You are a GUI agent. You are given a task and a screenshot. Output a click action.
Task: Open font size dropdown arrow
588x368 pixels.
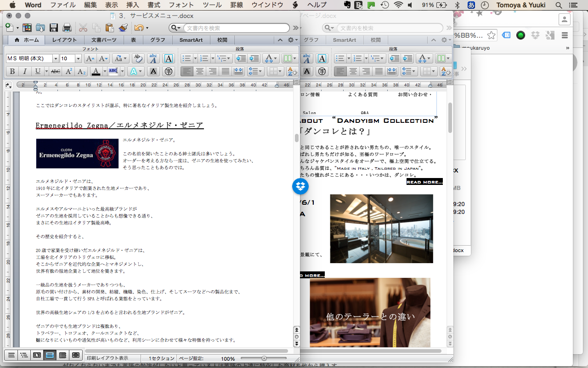click(78, 58)
